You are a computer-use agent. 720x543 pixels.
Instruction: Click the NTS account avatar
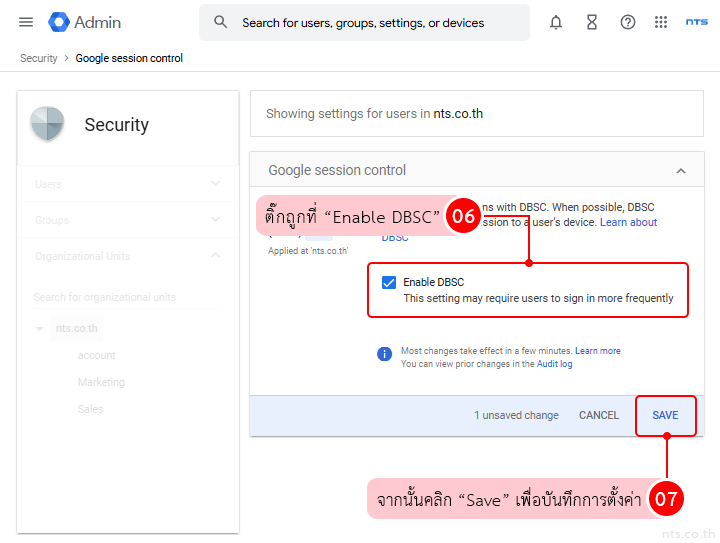[697, 22]
